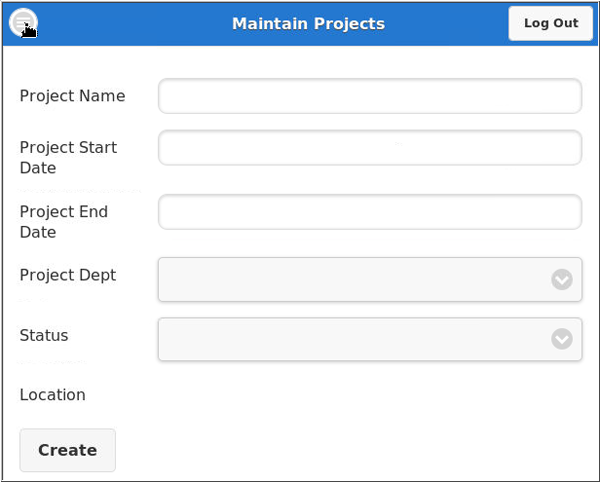
Task: Click the Location label
Action: [x=53, y=395]
